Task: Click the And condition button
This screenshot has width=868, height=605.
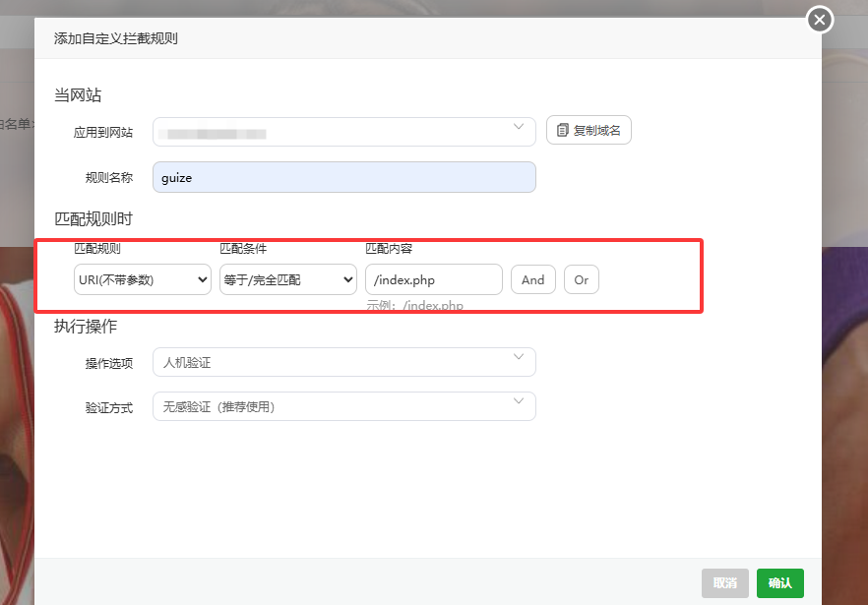Action: [x=532, y=279]
